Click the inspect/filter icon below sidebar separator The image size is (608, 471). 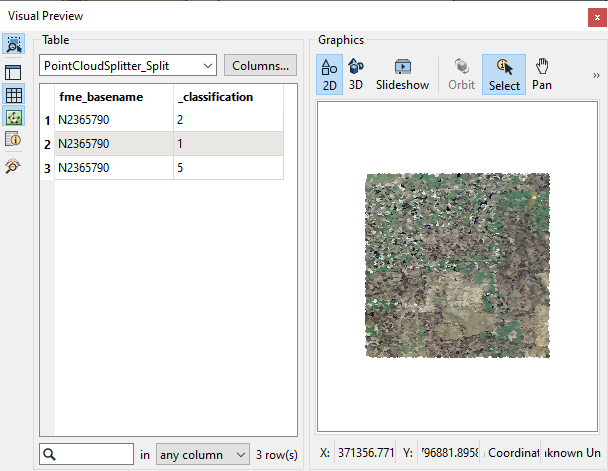point(13,166)
